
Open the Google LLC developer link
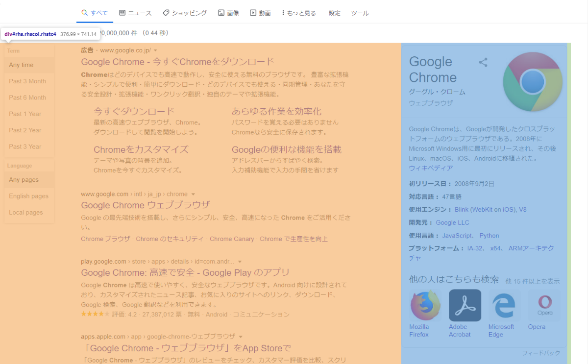[x=452, y=222]
